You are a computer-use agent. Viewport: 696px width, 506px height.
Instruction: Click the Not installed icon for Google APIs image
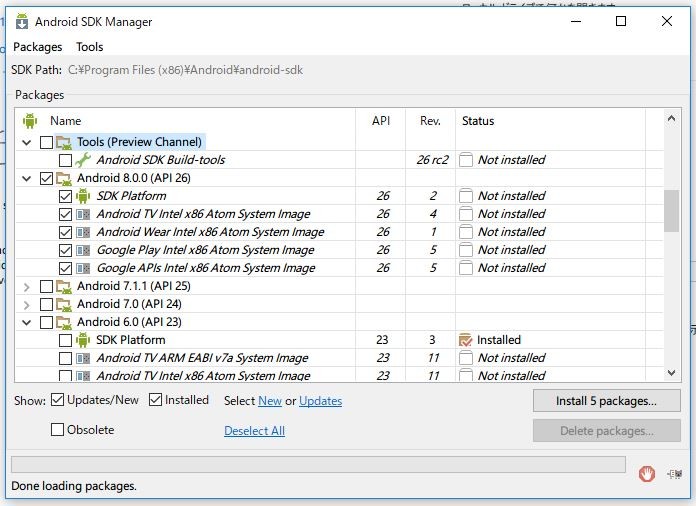click(466, 268)
